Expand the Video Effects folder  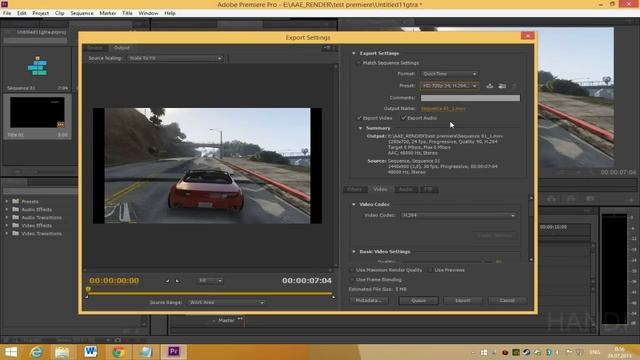pos(7,225)
